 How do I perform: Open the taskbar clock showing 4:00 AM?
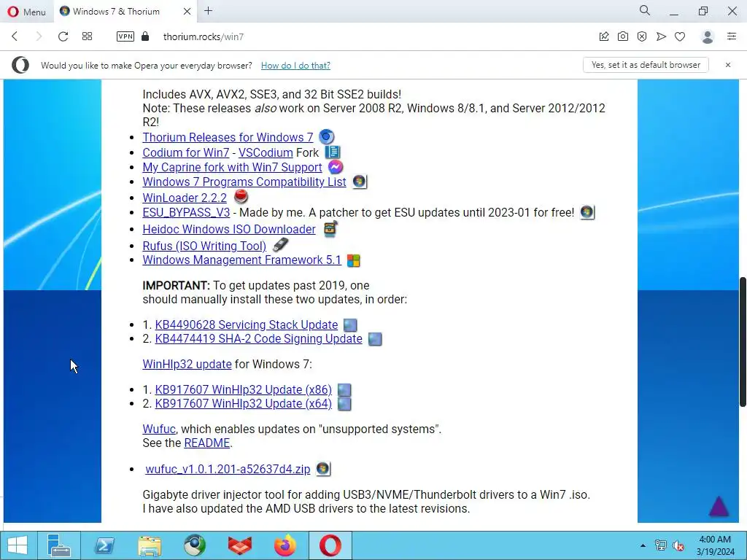pos(715,545)
